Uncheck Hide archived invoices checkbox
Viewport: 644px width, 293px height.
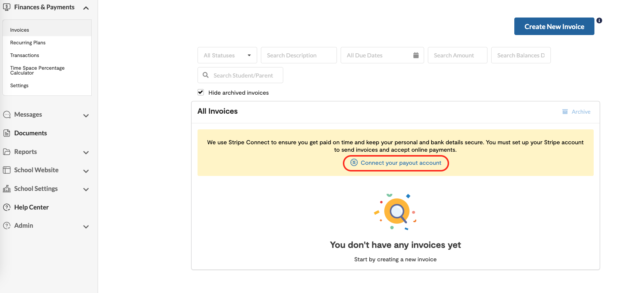click(201, 92)
